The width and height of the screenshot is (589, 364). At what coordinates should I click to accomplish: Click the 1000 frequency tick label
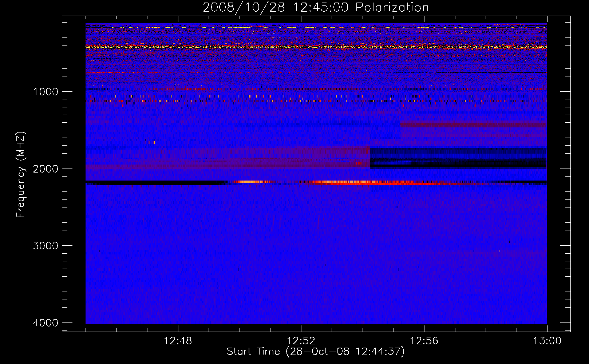pos(46,92)
